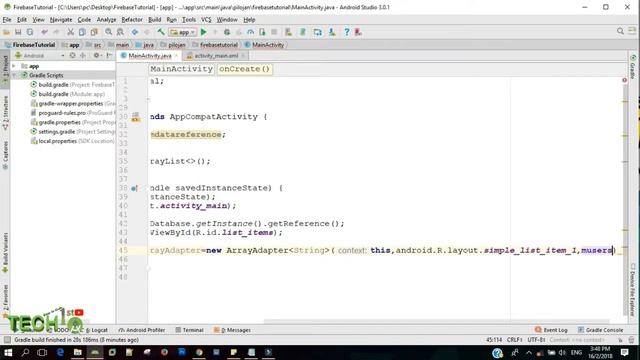This screenshot has width=640, height=360.
Task: Select build.gradle (Module: app) file
Action: (68, 94)
